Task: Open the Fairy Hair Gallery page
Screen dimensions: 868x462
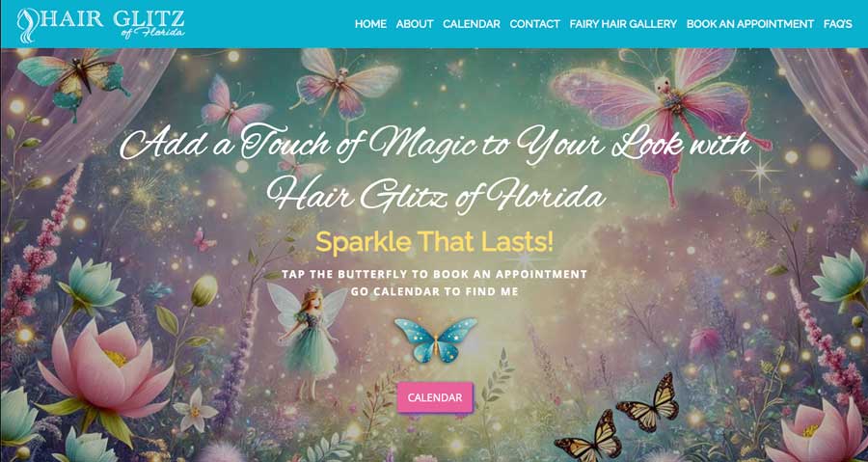Action: pos(623,24)
